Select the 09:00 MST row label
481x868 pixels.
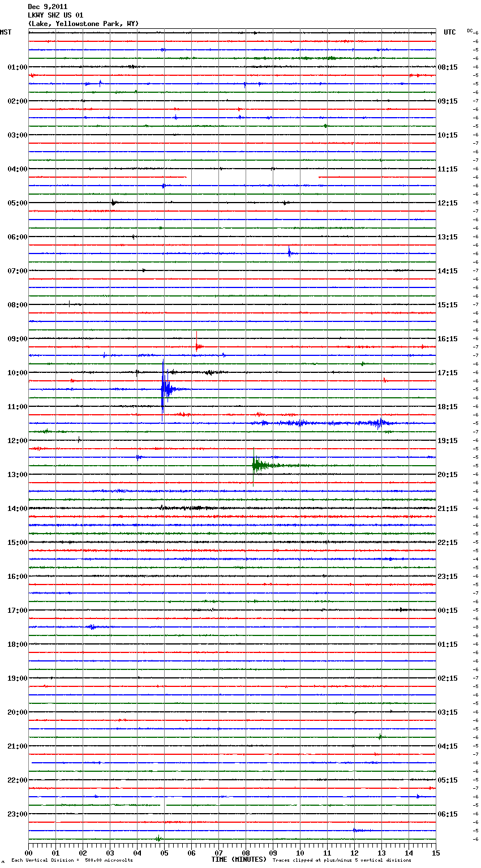click(x=18, y=339)
